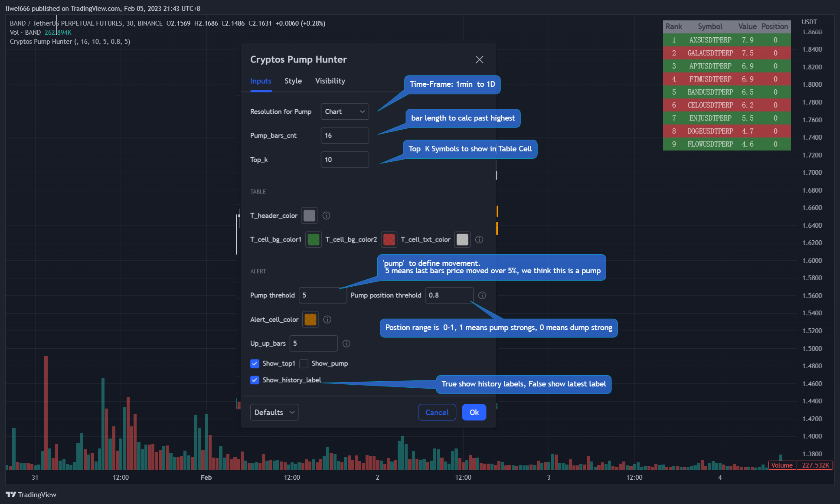Close the Cryptos Pump Hunter dialog
840x504 pixels.
479,59
